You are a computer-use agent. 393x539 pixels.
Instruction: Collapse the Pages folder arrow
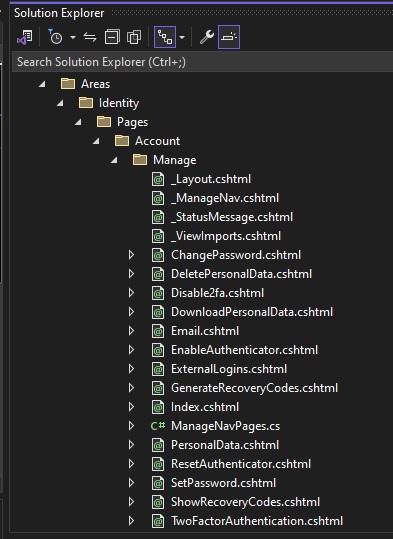(x=78, y=122)
